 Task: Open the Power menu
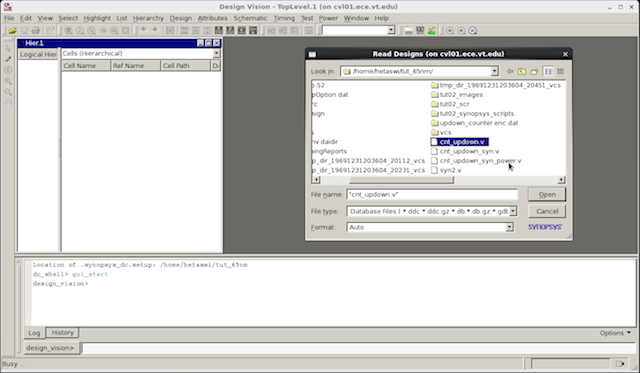click(328, 18)
